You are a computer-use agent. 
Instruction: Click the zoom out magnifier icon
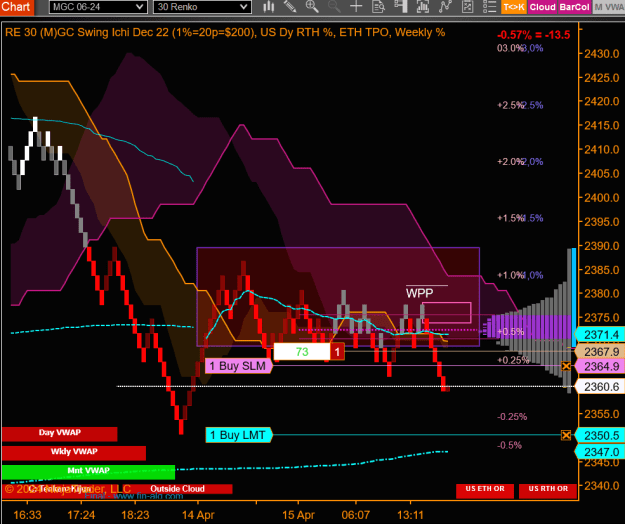[x=334, y=6]
